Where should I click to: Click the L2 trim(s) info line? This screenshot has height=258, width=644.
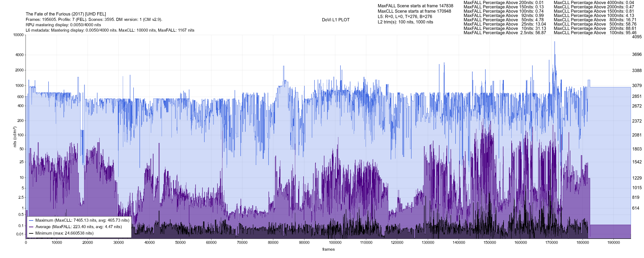point(405,22)
